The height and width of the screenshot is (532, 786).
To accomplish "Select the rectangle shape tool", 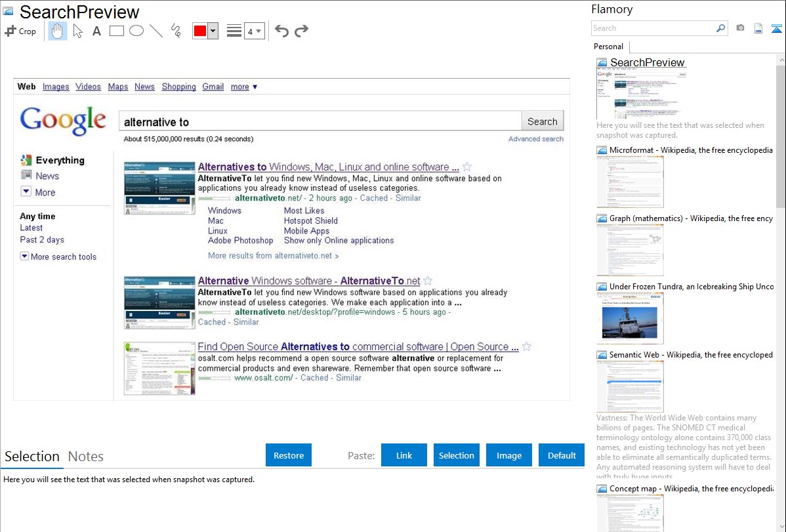I will click(117, 31).
